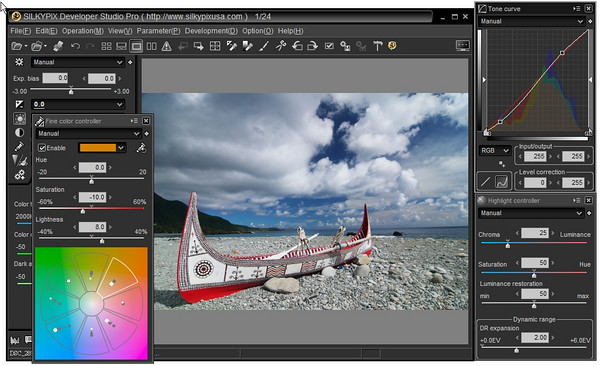The image size is (600, 366).
Task: Click the boat preview image
Action: pos(305,201)
